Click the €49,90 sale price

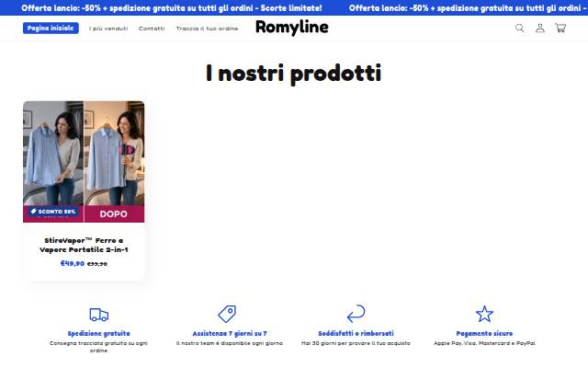point(73,263)
